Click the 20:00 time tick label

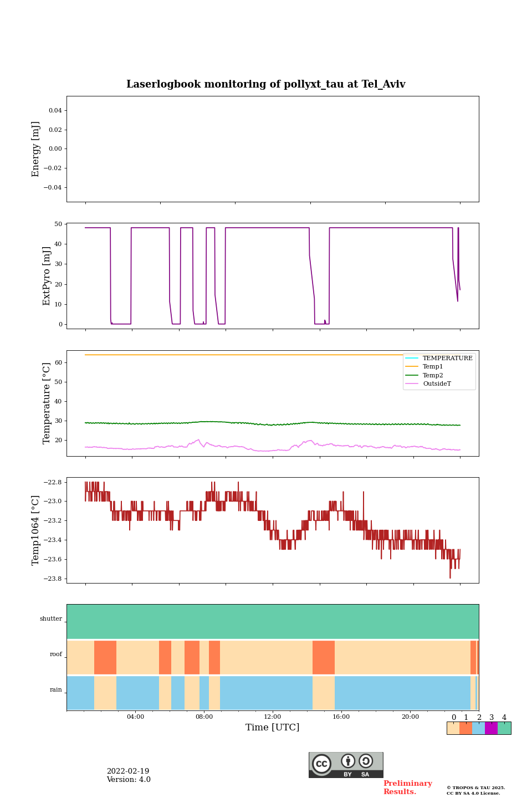click(410, 717)
